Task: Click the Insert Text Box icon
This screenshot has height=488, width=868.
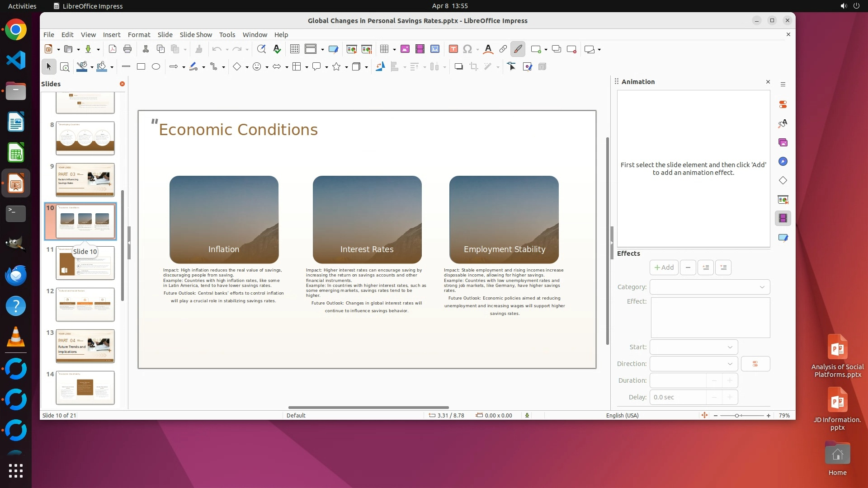Action: (453, 49)
